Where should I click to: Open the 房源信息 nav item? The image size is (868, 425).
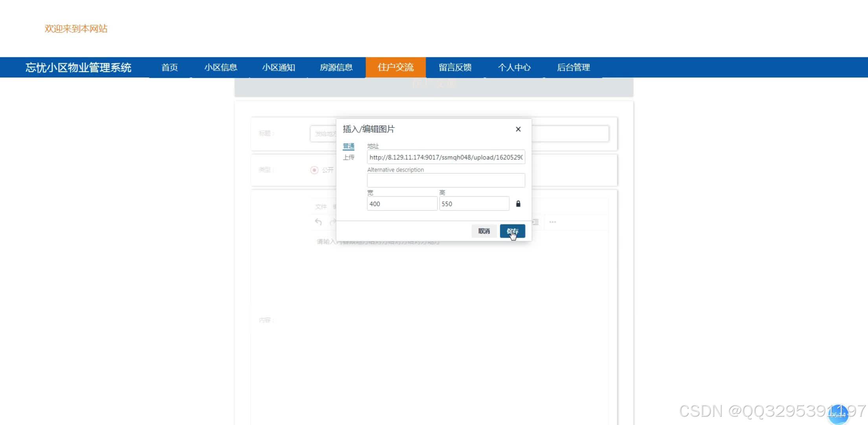(336, 67)
